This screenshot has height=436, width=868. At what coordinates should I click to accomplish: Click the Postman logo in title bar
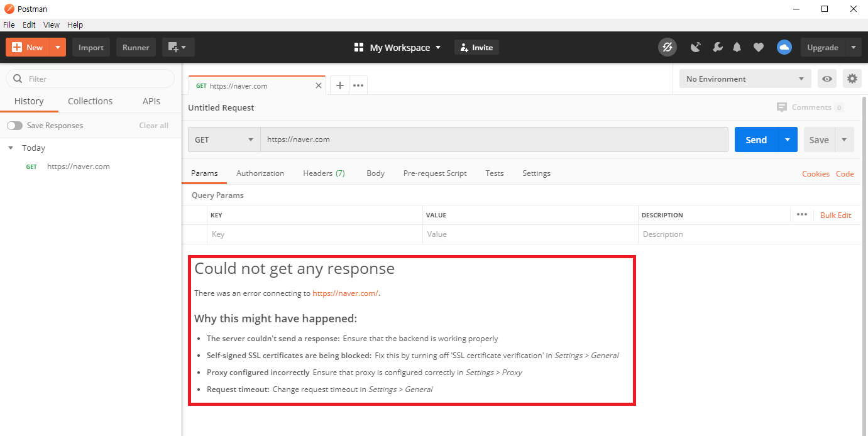(9, 9)
